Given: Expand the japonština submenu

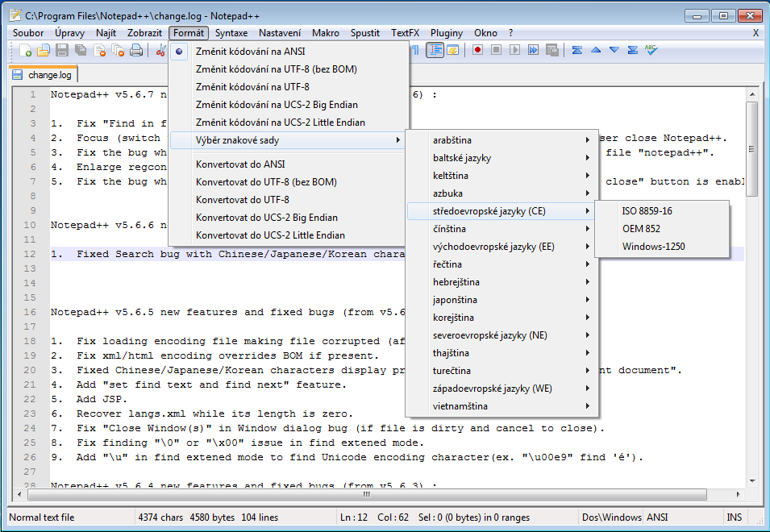Looking at the screenshot, I should pyautogui.click(x=502, y=300).
